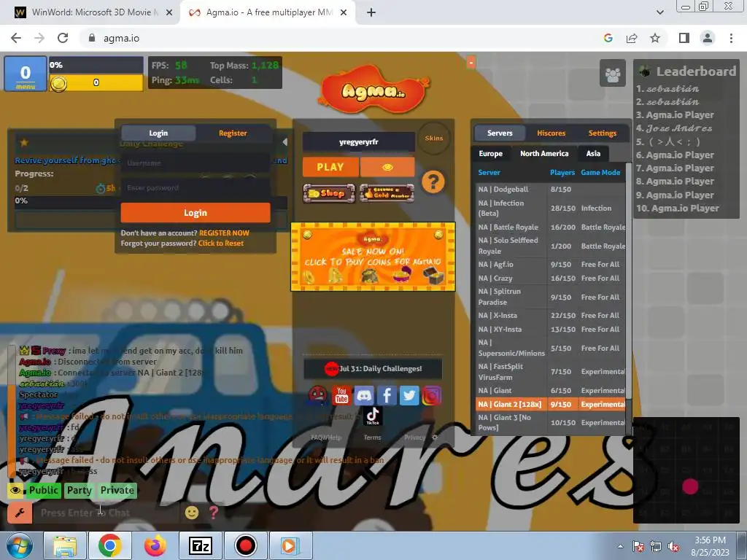Toggle the Private chat channel
This screenshot has height=560, width=747.
coord(117,491)
